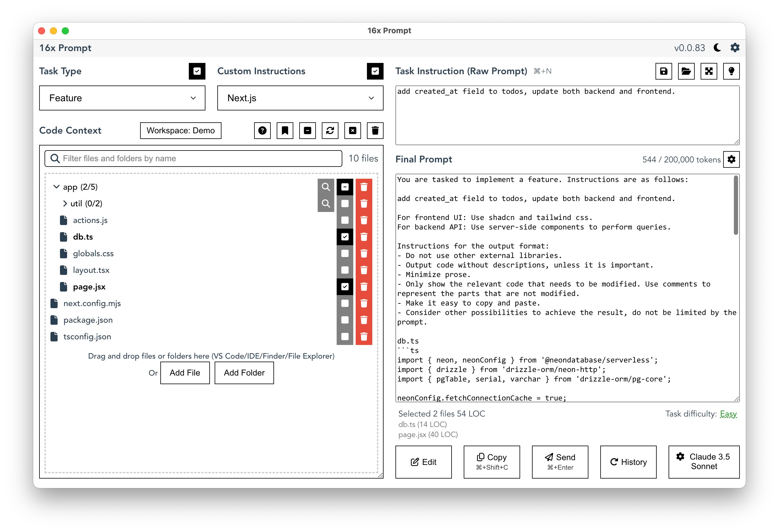This screenshot has height=532, width=779.
Task: Toggle checkbox for db.ts file
Action: pos(344,237)
